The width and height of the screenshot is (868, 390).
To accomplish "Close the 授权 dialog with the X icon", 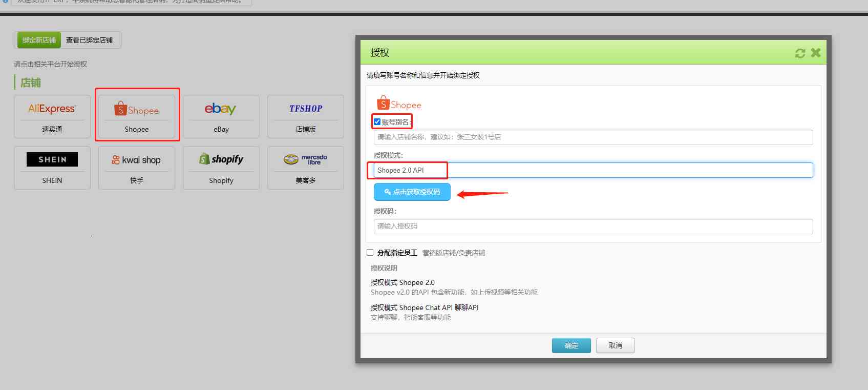I will click(816, 52).
